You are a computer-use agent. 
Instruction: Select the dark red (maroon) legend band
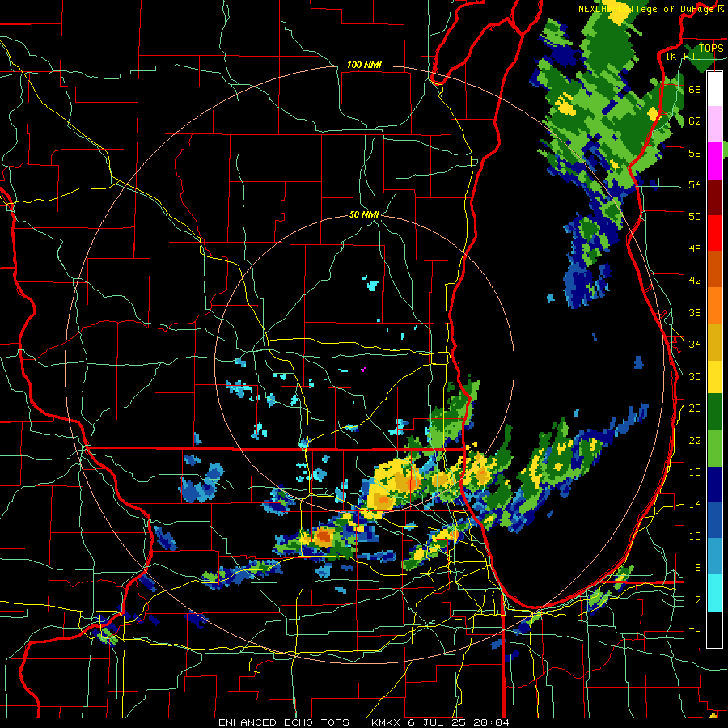(x=714, y=197)
